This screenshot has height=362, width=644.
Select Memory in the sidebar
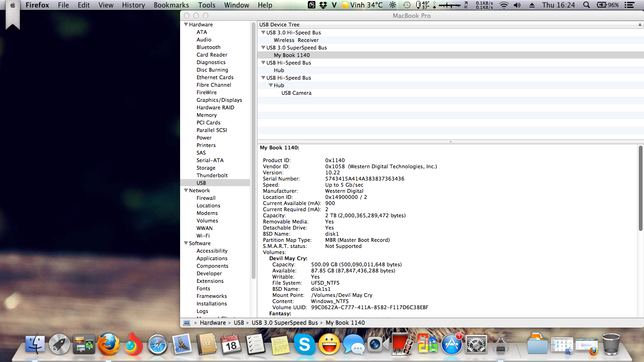[206, 115]
